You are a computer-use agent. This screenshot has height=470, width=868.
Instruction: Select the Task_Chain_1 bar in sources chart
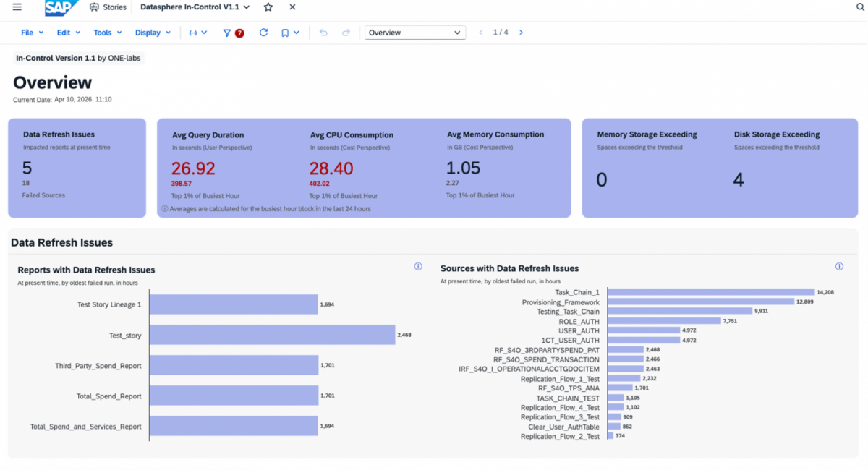tap(710, 292)
